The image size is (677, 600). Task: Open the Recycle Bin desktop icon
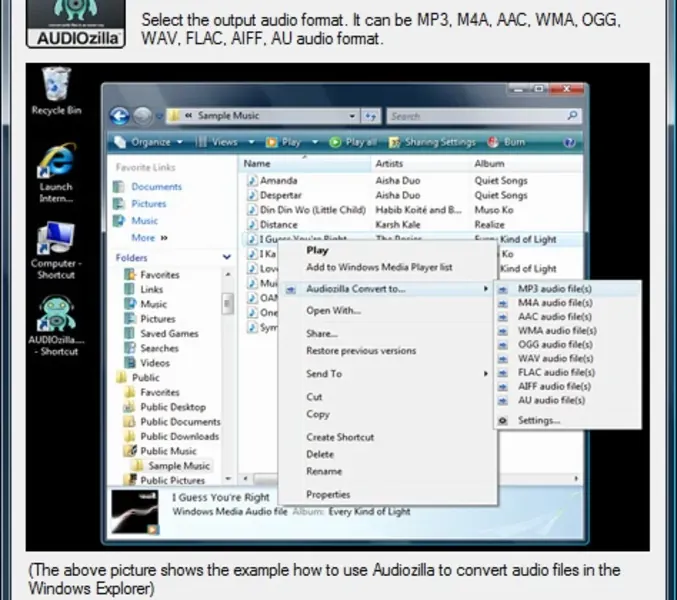click(x=56, y=91)
